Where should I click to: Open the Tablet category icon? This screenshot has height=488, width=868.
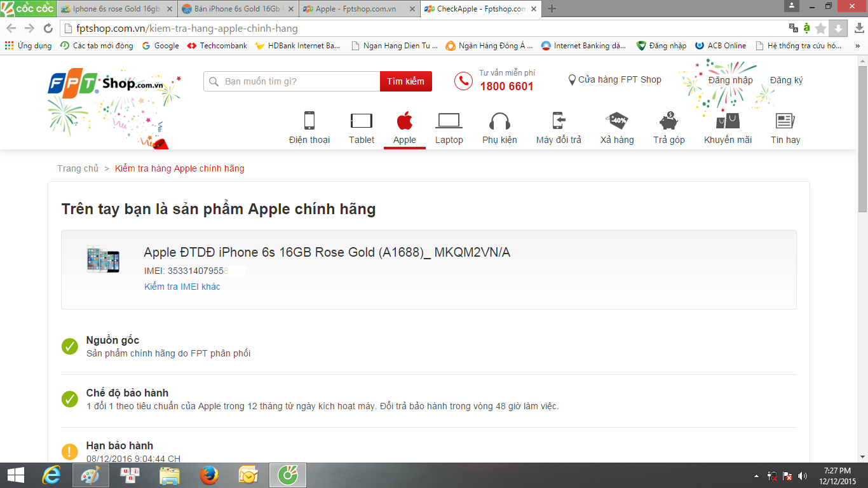[x=361, y=121]
